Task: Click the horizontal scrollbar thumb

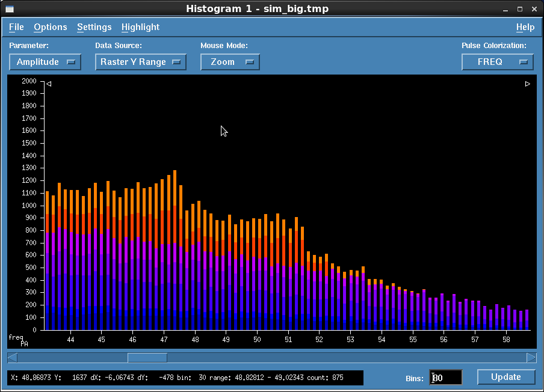Action: click(147, 358)
